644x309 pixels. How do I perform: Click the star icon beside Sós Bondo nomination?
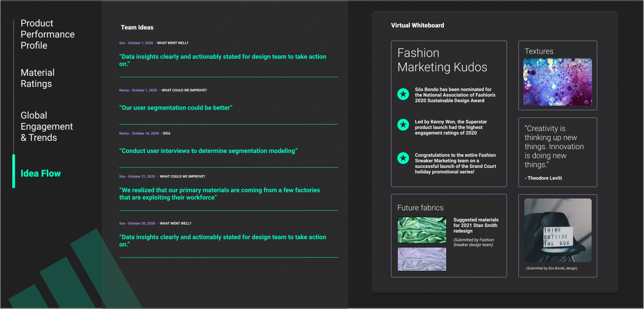tap(403, 94)
